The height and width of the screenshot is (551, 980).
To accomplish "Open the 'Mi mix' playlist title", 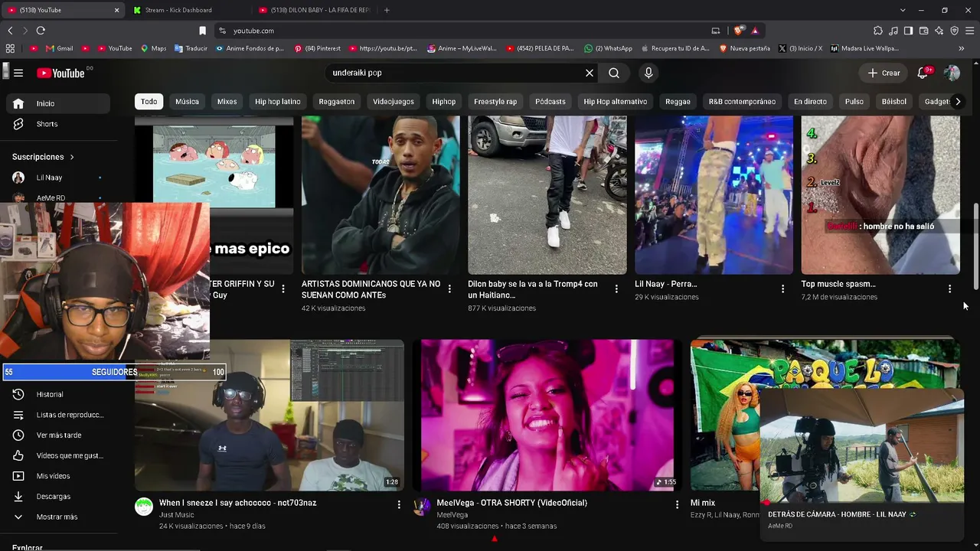I will (703, 503).
